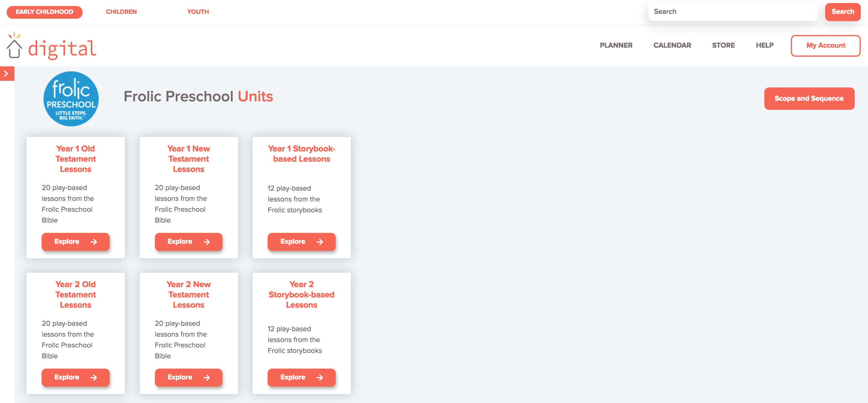Click the Year 2 New Testament Lessons title
868x403 pixels.
[x=188, y=294]
